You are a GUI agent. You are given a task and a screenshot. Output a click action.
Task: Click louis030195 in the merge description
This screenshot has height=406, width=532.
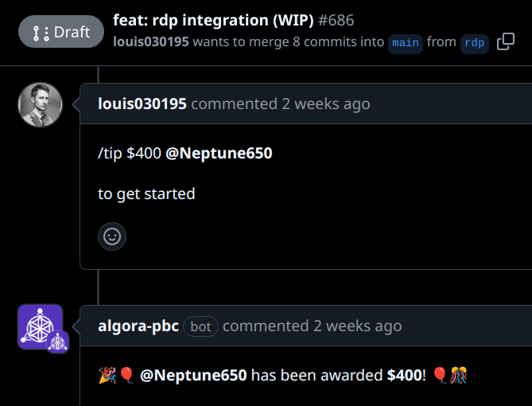150,41
